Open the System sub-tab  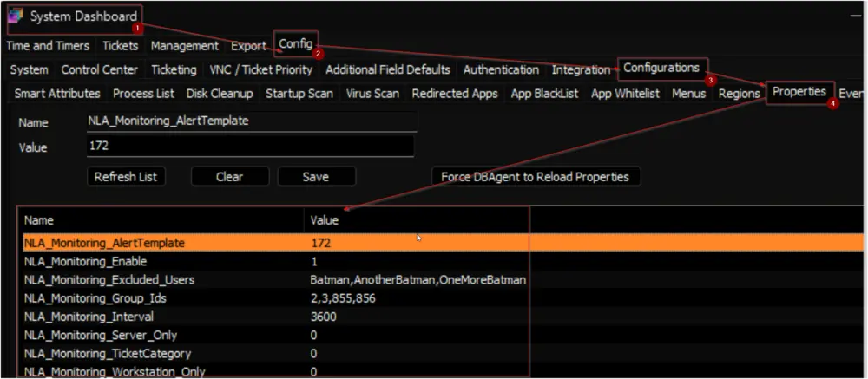point(29,69)
